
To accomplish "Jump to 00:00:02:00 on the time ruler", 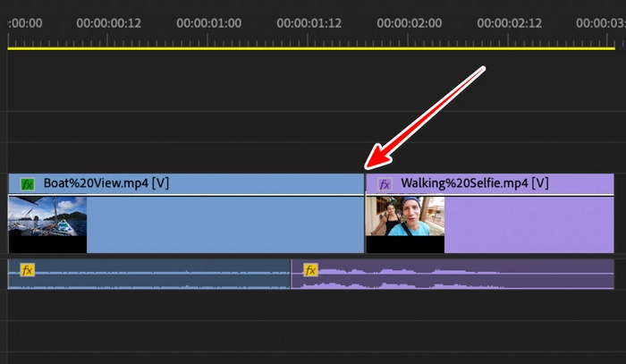I will click(409, 23).
